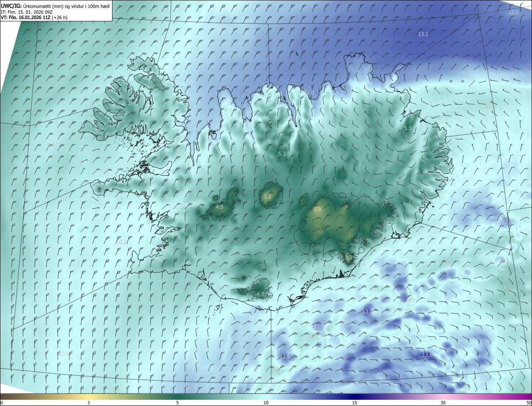Click the UWC/IG map title line

pos(55,6)
